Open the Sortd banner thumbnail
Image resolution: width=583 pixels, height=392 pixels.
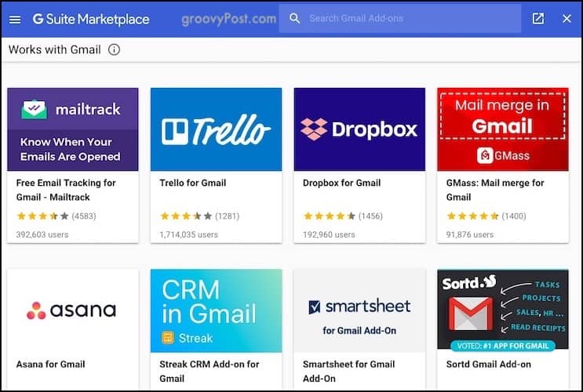[x=503, y=310]
